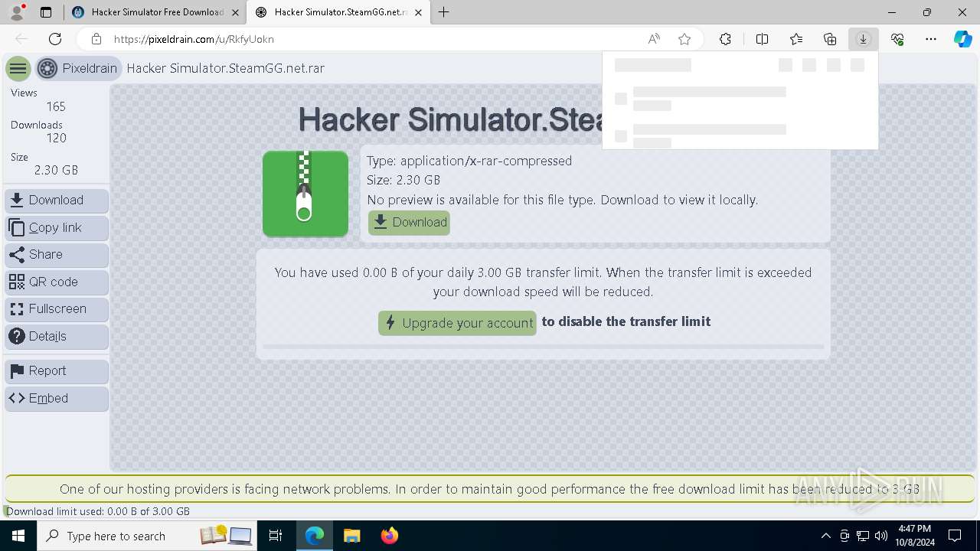Open File Explorer from taskbar

point(352,536)
